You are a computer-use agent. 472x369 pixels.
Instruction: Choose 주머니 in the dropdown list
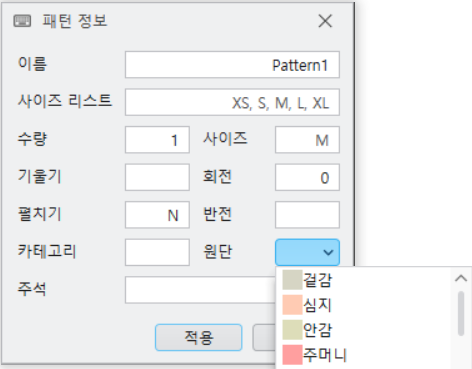tap(365, 355)
